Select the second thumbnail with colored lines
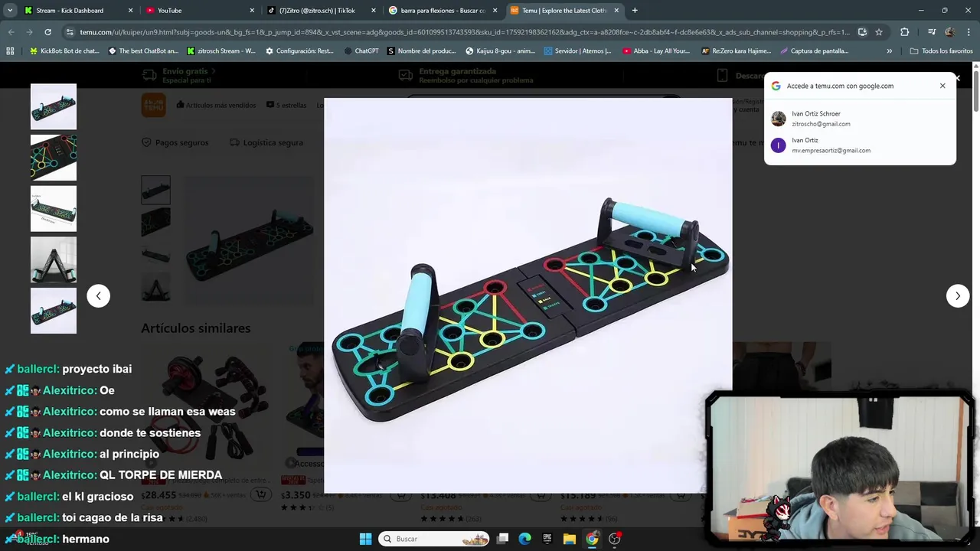This screenshot has height=551, width=980. click(x=54, y=158)
